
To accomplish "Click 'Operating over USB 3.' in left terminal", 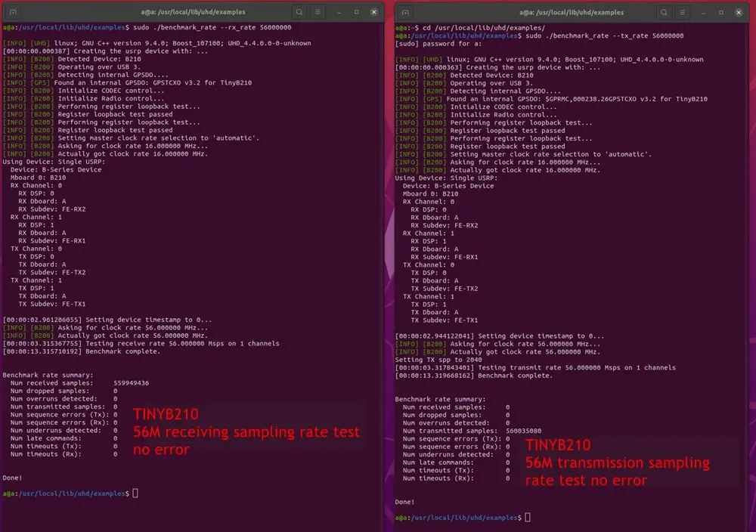I will coord(99,67).
